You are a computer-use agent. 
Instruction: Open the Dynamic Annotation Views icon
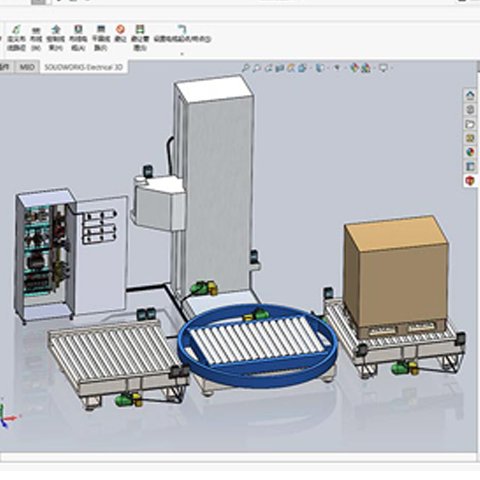pos(291,68)
